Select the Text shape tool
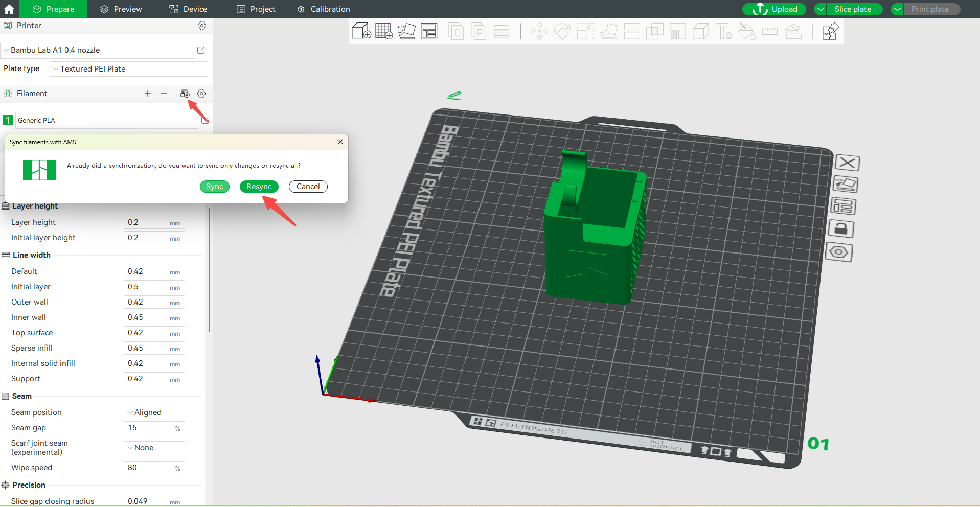 pyautogui.click(x=724, y=31)
